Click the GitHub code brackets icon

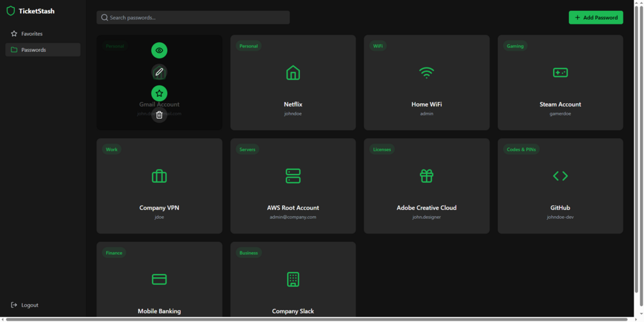pyautogui.click(x=560, y=176)
